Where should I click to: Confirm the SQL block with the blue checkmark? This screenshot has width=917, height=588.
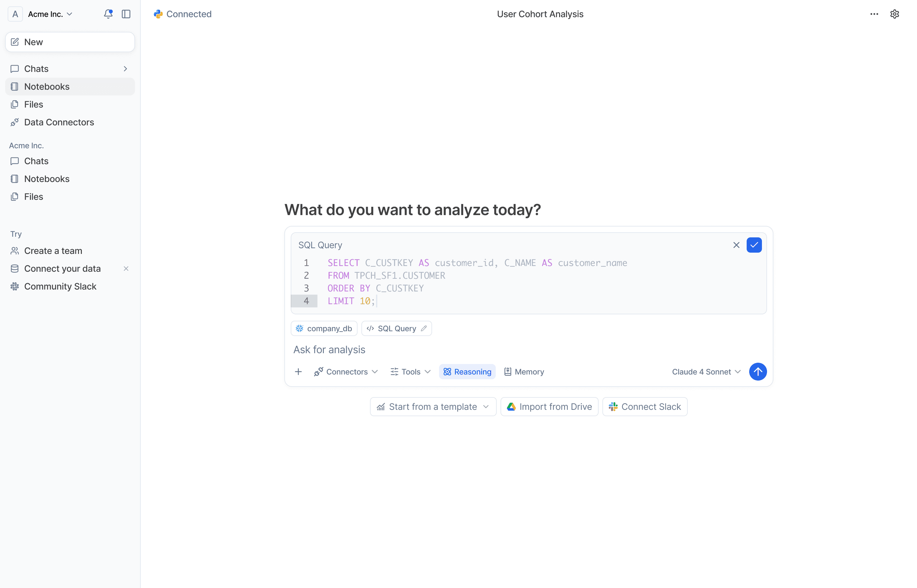(754, 245)
